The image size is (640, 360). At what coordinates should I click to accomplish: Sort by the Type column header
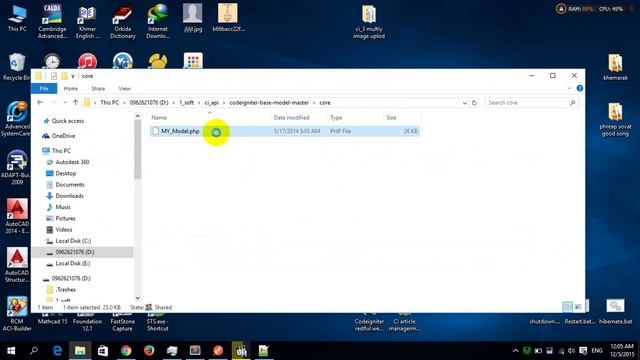click(336, 118)
